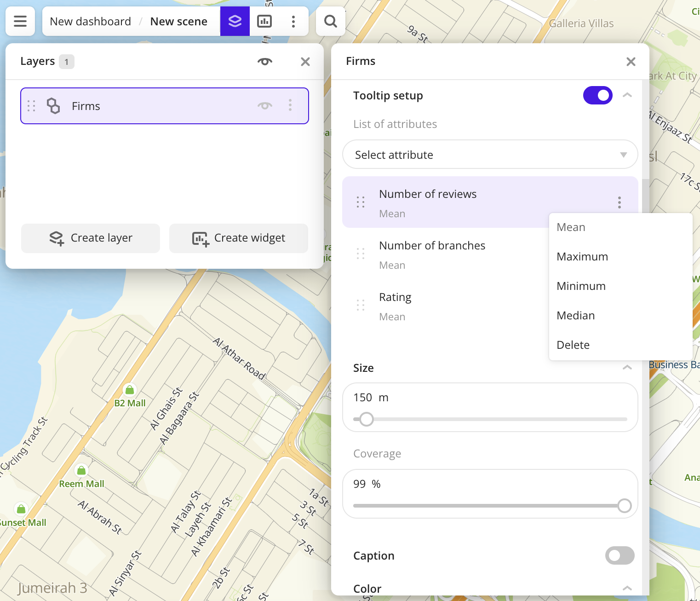The height and width of the screenshot is (601, 700).
Task: Click the map search magnifier icon
Action: pos(330,21)
